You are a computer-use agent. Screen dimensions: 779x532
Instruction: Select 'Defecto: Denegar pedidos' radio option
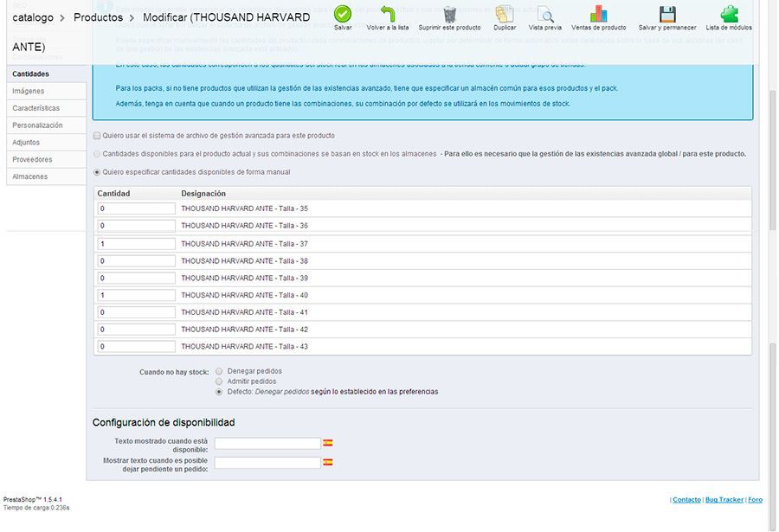[219, 392]
